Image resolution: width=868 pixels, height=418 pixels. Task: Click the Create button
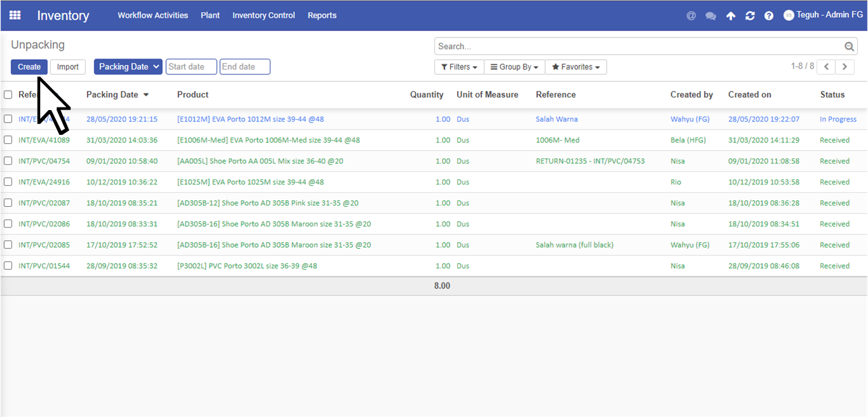[x=29, y=67]
